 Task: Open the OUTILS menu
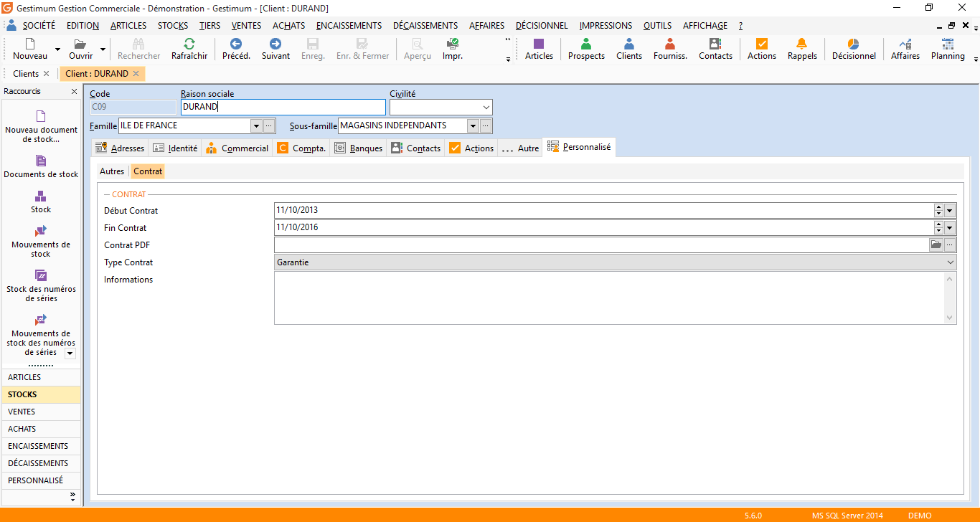[x=657, y=26]
